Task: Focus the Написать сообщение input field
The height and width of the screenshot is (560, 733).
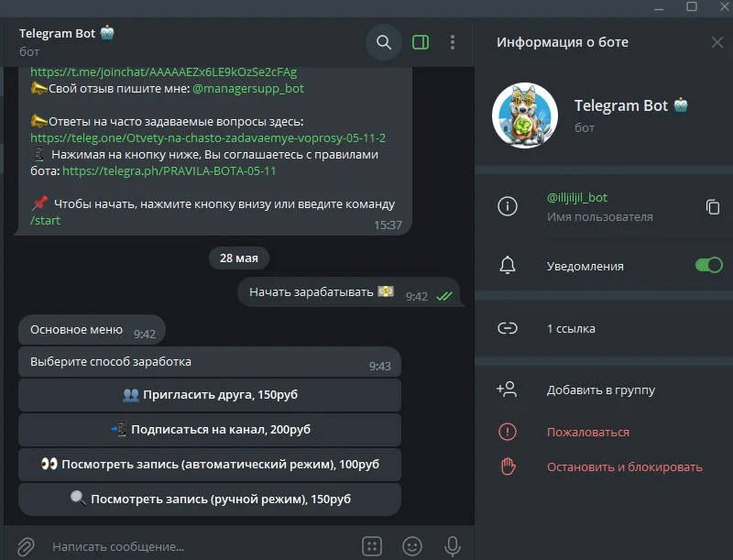Action: (x=201, y=546)
